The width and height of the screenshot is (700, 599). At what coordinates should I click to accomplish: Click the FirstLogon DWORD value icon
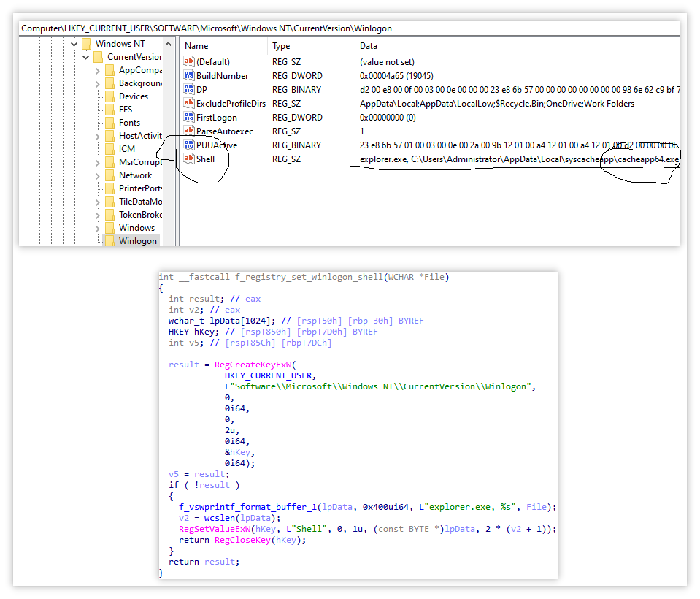click(x=189, y=117)
